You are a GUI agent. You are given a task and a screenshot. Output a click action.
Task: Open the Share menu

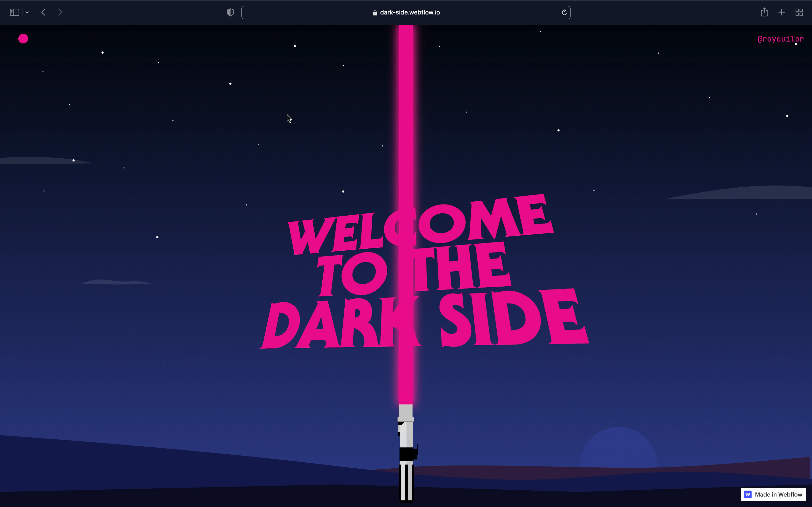[x=764, y=12]
